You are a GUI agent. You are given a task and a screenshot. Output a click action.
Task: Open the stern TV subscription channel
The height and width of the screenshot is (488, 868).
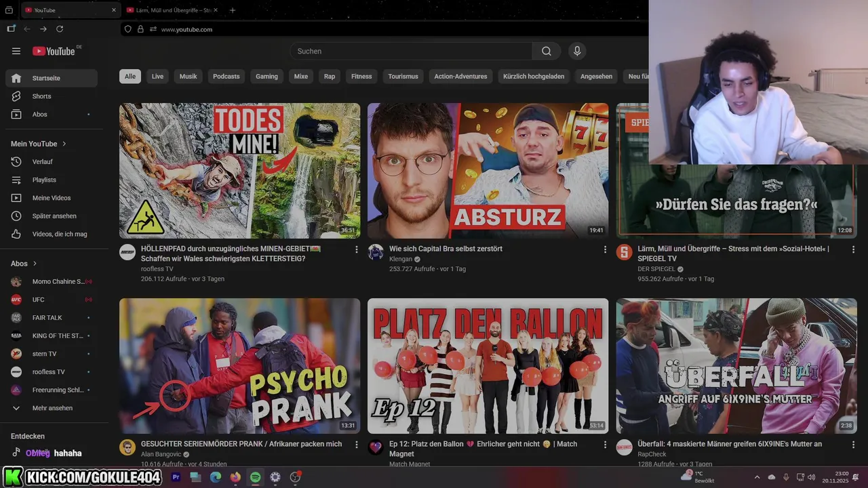click(x=52, y=354)
